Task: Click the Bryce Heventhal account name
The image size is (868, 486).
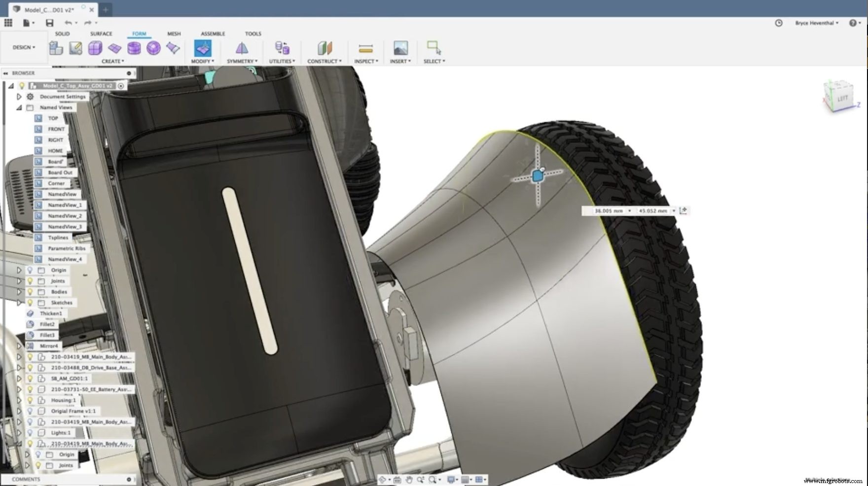Action: [x=815, y=23]
